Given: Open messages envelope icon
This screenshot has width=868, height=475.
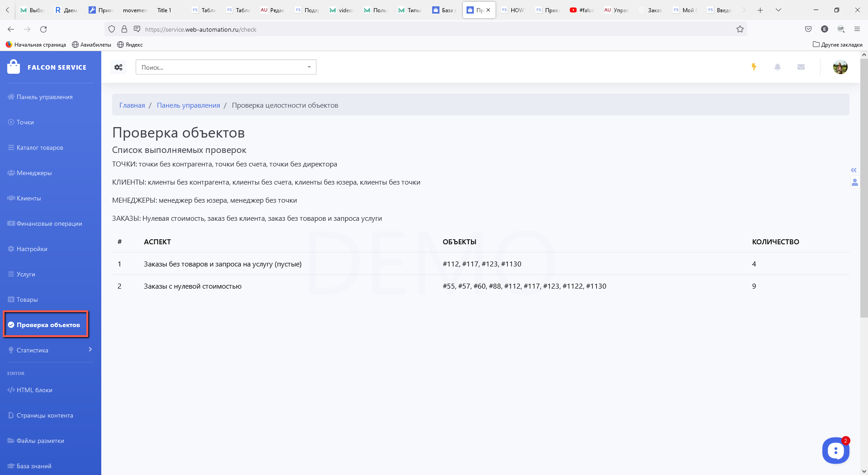Looking at the screenshot, I should coord(801,67).
